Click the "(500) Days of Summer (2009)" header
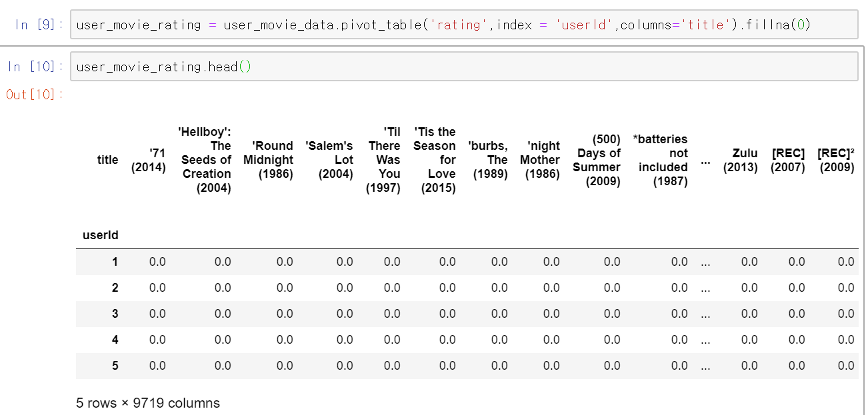 597,160
